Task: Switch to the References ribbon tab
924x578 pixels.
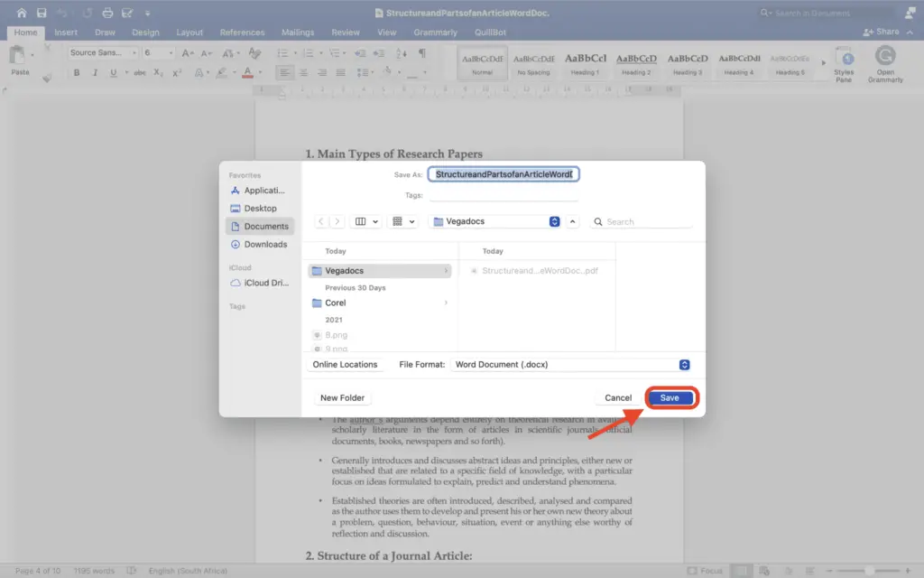Action: [x=242, y=33]
